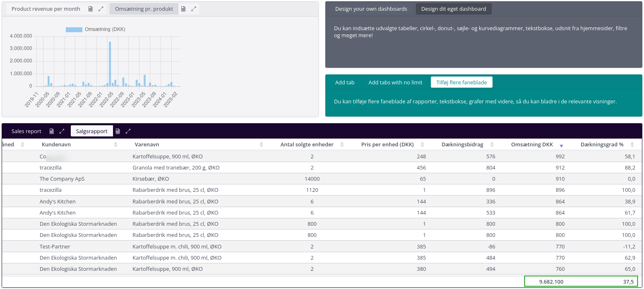Click the 2019-11 axis label in chart

[32, 99]
